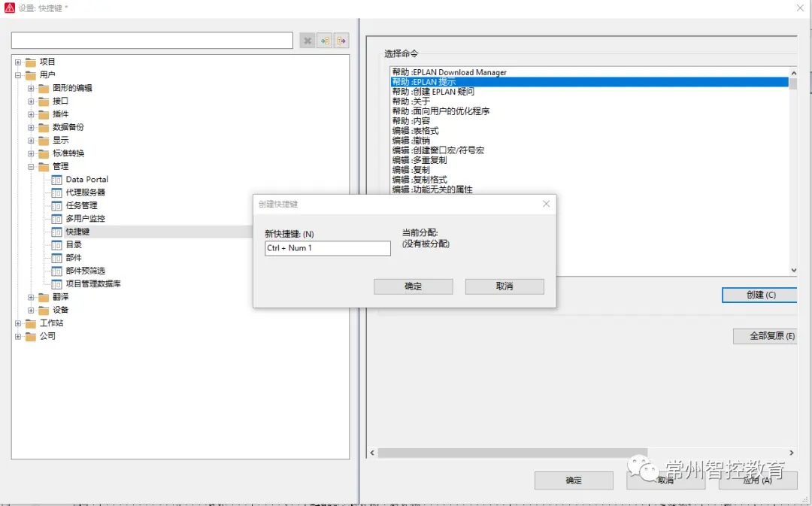Image resolution: width=812 pixels, height=506 pixels.
Task: Expand the 显示 node
Action: [31, 141]
